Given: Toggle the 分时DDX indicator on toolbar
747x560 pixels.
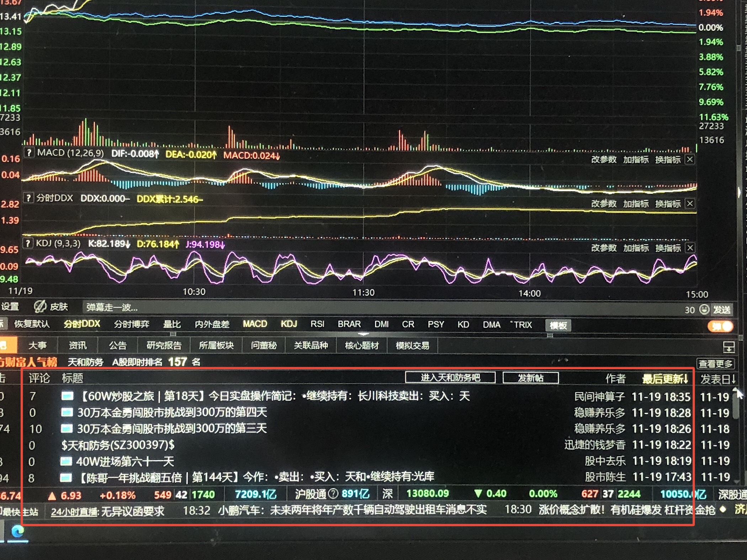Looking at the screenshot, I should click(82, 324).
